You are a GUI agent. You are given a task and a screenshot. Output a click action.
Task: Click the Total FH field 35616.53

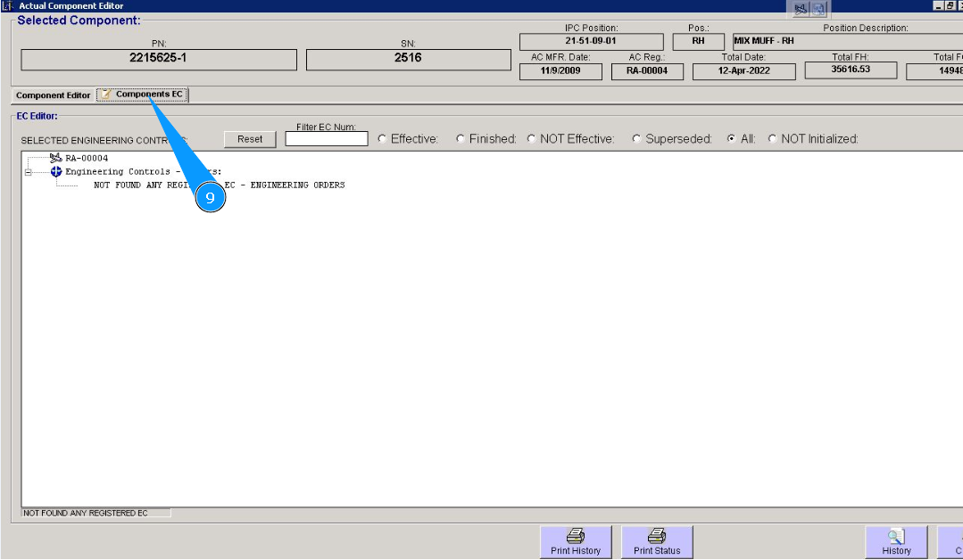point(851,70)
